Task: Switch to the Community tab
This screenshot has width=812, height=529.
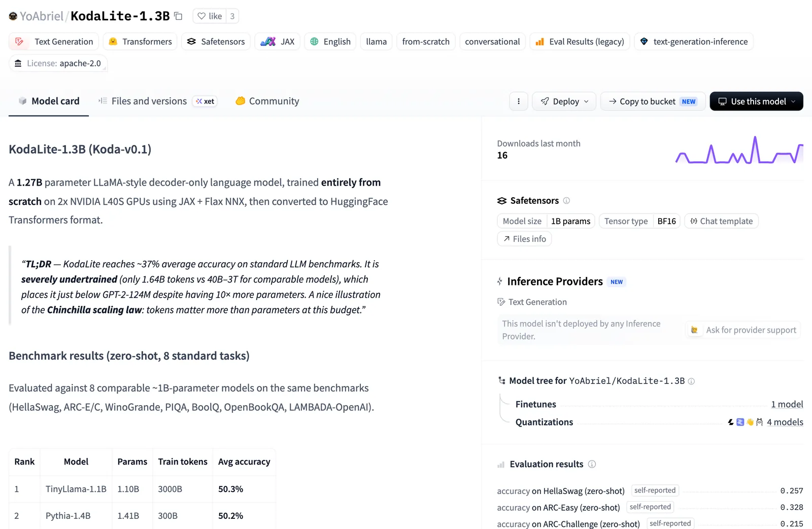Action: tap(267, 101)
